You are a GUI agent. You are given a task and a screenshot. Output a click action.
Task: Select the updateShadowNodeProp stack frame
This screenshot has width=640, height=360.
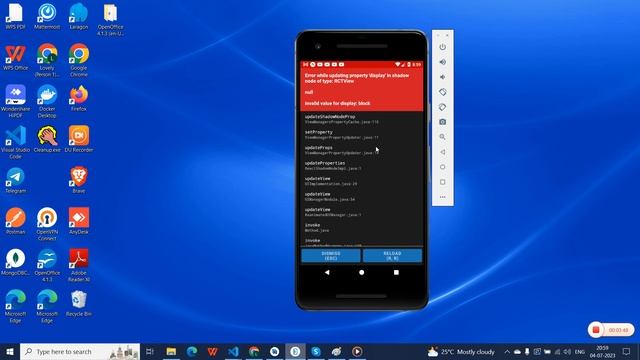tap(362, 119)
